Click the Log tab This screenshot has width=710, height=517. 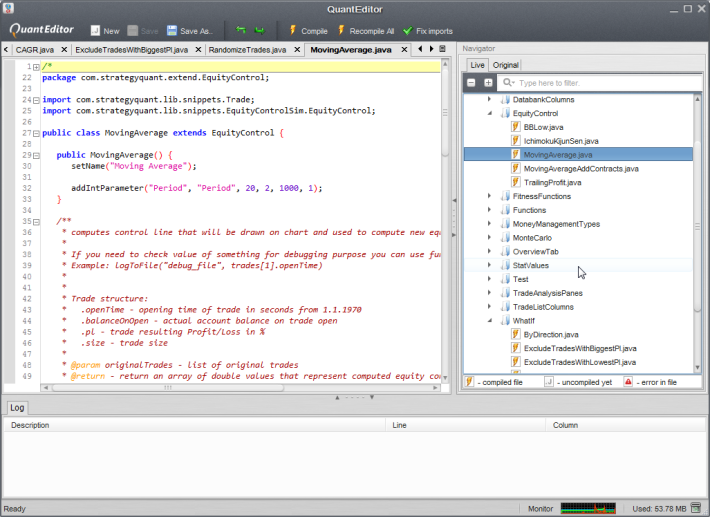[x=17, y=408]
